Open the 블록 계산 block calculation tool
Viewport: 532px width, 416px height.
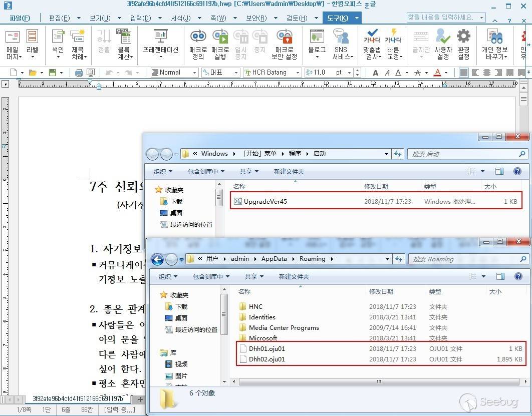coord(125,45)
